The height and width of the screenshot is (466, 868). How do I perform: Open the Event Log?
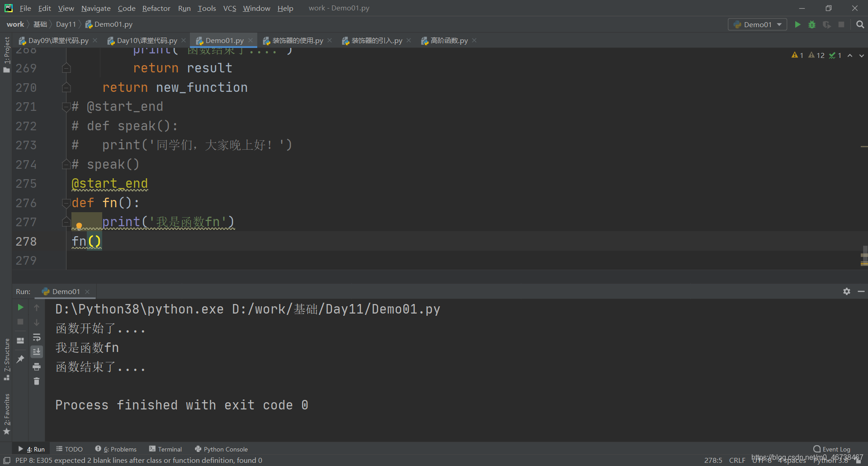coord(831,449)
